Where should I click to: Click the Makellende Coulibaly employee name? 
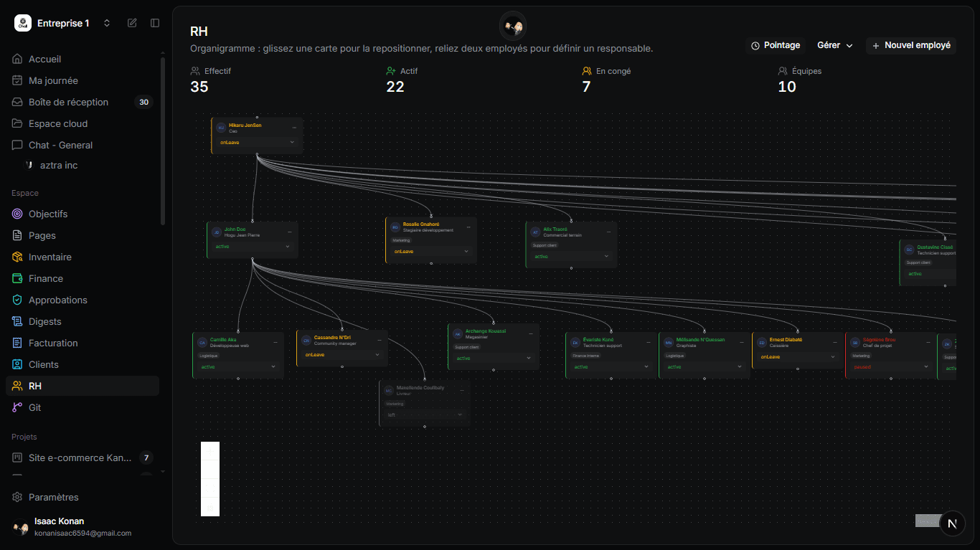click(x=420, y=388)
